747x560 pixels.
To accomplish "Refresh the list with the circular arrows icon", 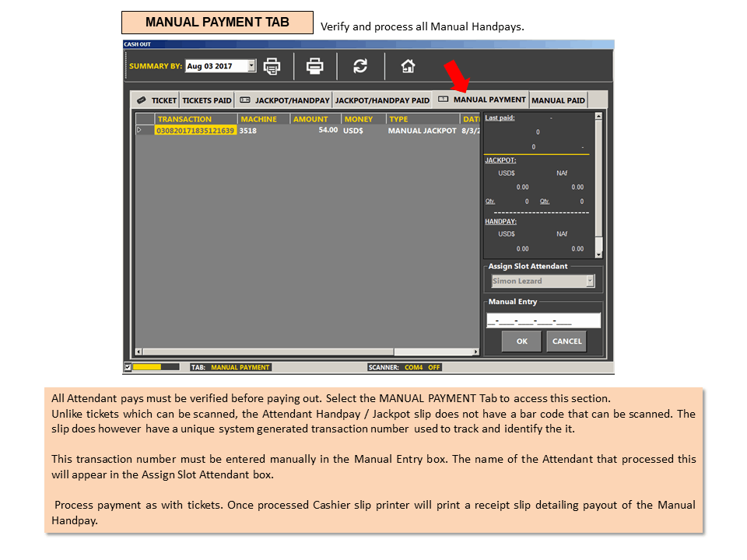I will (360, 65).
